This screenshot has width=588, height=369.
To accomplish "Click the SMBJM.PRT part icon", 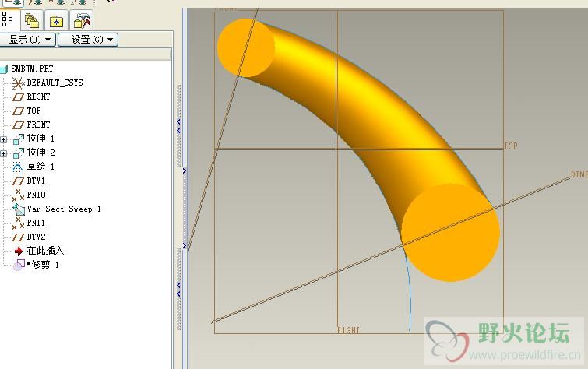I will click(4, 69).
